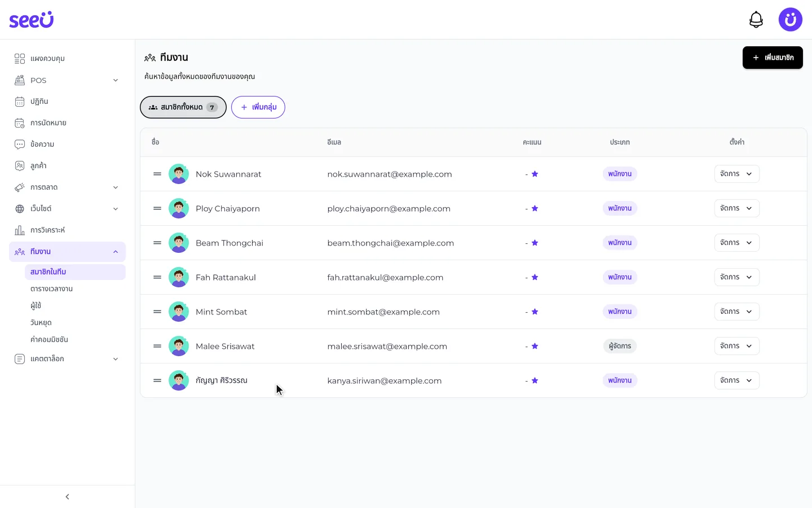Click avatar of Beam Thongchai
The image size is (812, 508).
pyautogui.click(x=179, y=243)
